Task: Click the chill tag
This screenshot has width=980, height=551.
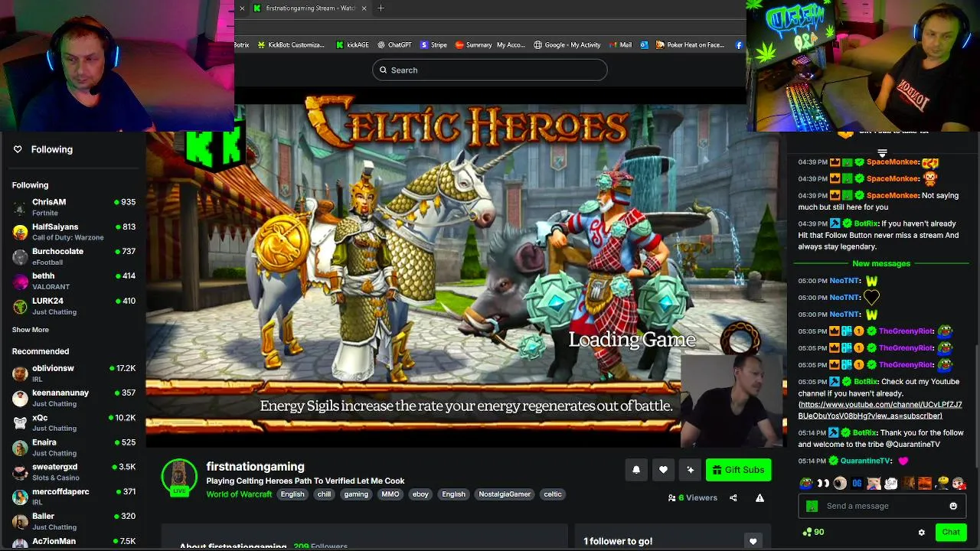Action: pos(325,494)
